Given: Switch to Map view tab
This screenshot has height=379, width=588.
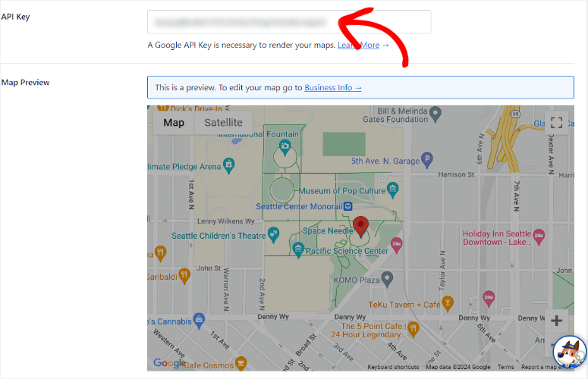Looking at the screenshot, I should [174, 123].
